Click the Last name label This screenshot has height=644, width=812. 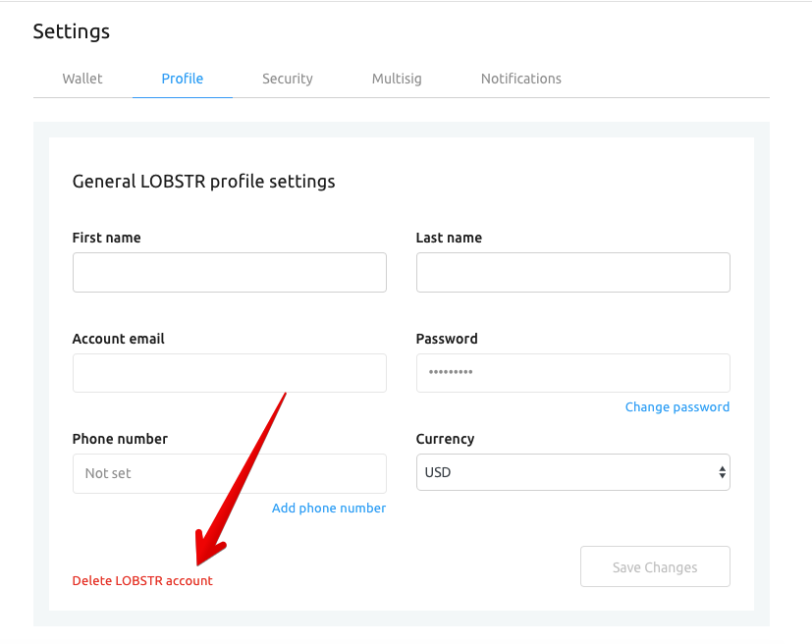coord(449,238)
